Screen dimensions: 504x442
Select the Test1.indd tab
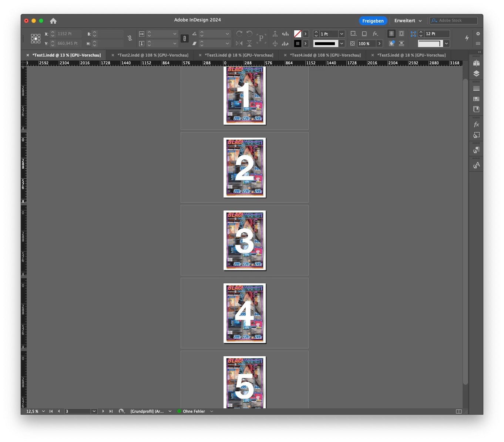click(67, 55)
